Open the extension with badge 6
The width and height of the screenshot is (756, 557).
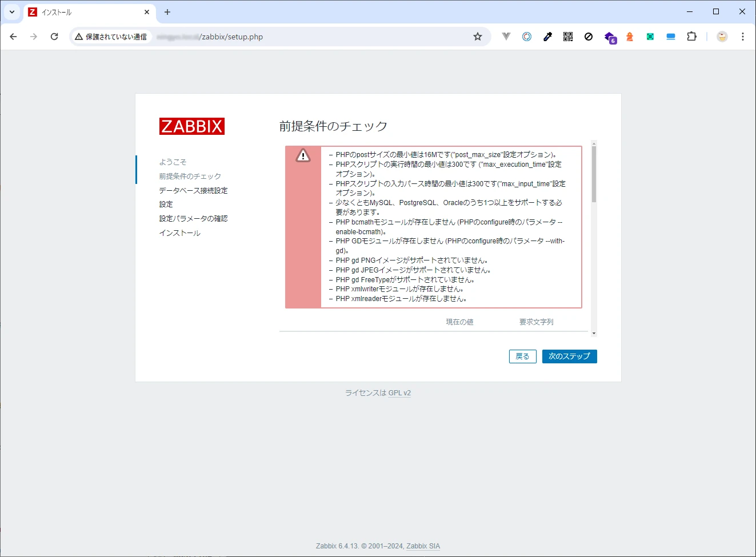(x=610, y=37)
